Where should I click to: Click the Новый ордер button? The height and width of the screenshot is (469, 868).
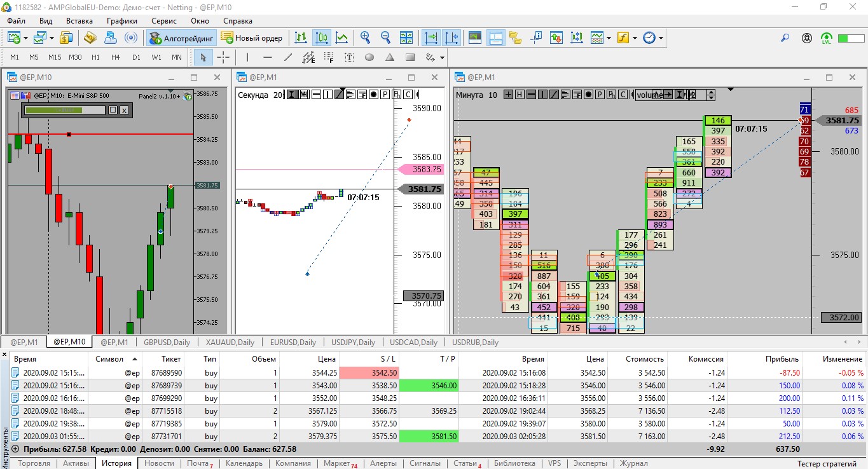tap(252, 38)
